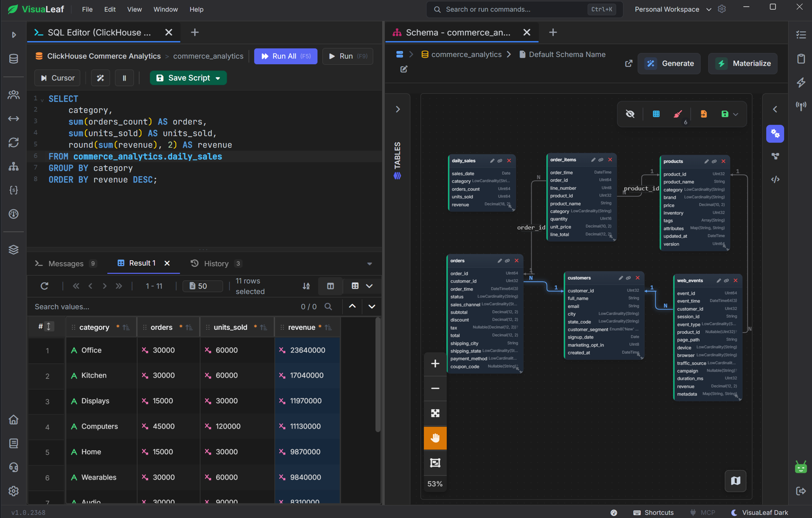
Task: Click the orange export file icon
Action: pyautogui.click(x=703, y=114)
